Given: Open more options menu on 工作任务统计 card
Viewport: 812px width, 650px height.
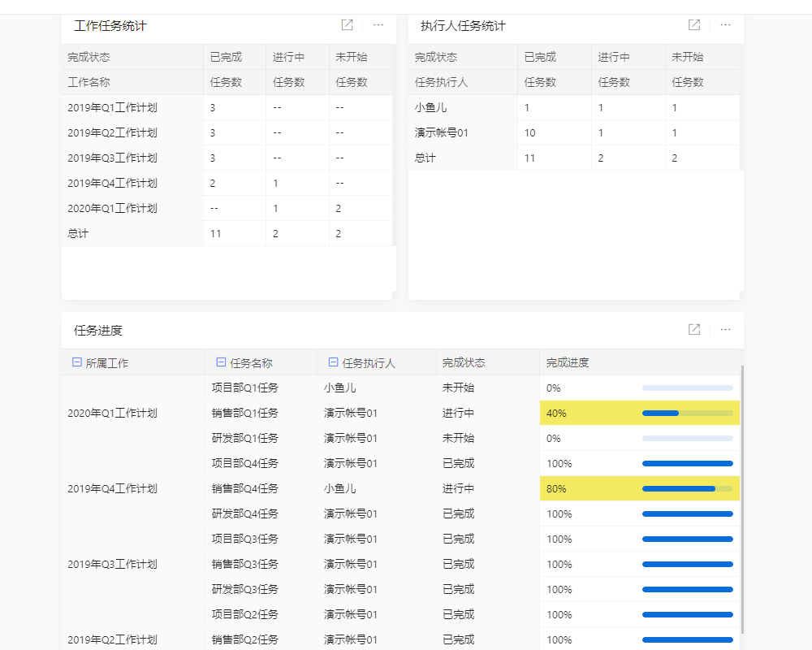Looking at the screenshot, I should (x=378, y=24).
